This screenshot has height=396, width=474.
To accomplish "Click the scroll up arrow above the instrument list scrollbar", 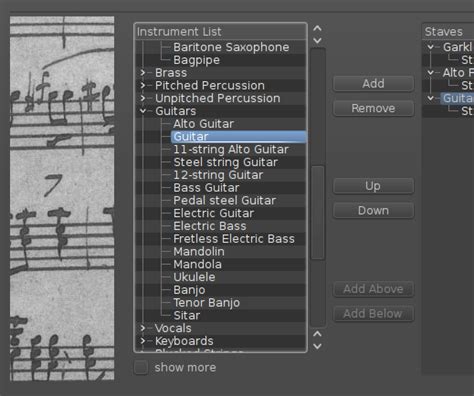I will (318, 29).
